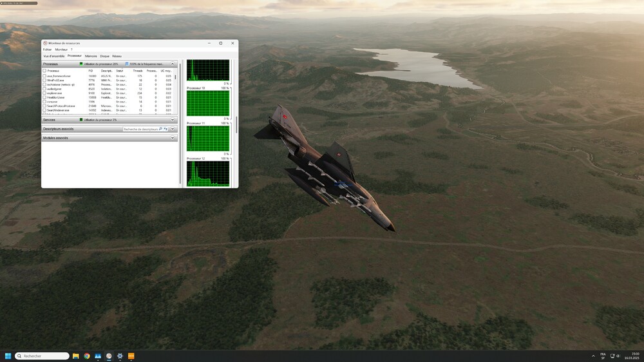The image size is (644, 362).
Task: Sort by the Statut column header
Action: point(120,71)
